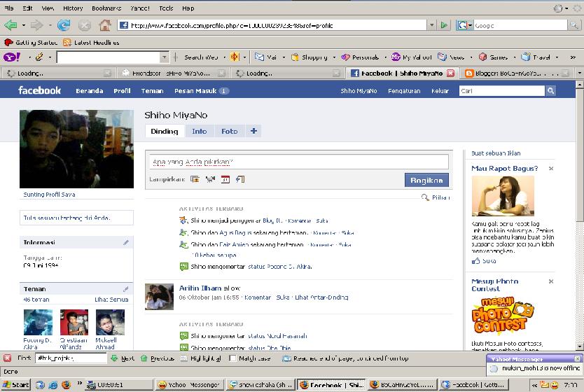The width and height of the screenshot is (584, 392).
Task: Open the Yahoo Mail toolbar button
Action: [265, 57]
